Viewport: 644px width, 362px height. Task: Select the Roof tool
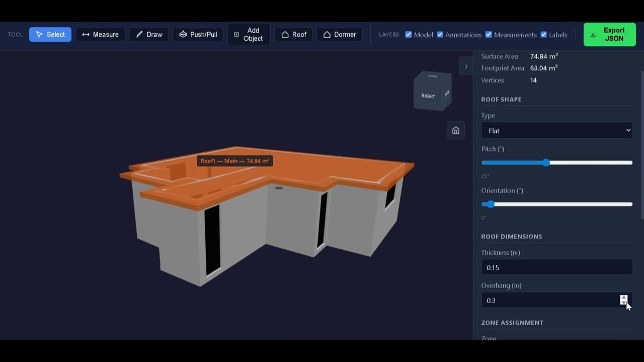(294, 34)
